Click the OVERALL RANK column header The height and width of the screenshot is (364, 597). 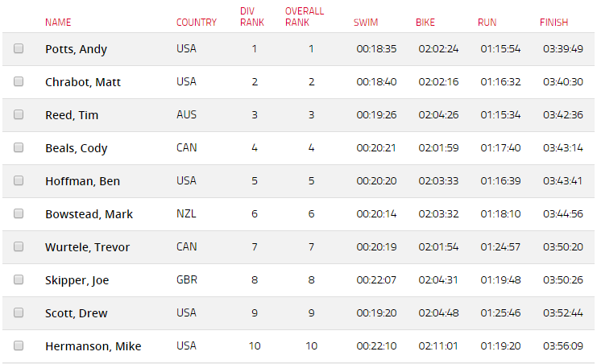tap(305, 17)
